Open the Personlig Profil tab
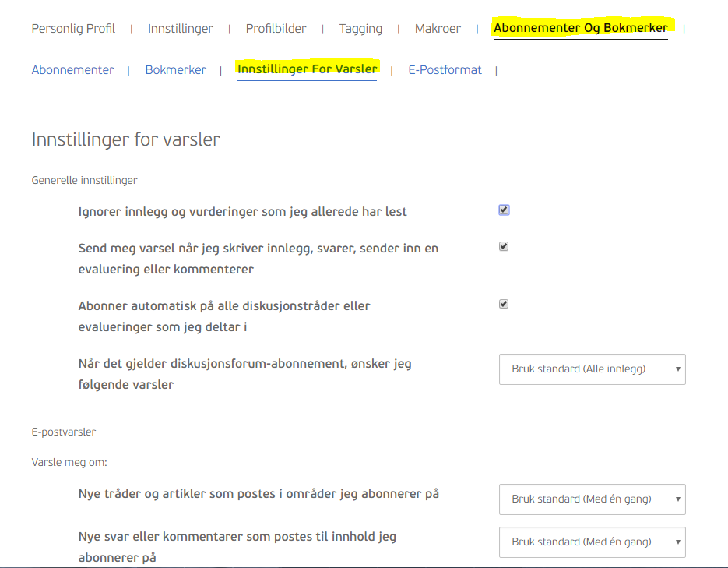The image size is (728, 568). point(73,29)
